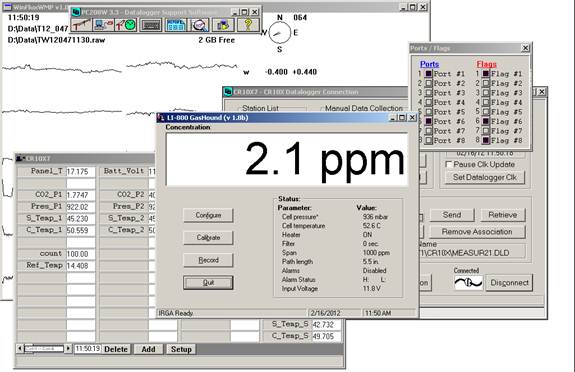The width and height of the screenshot is (575, 372).
Task: Switch to the Station List tab
Action: point(261,108)
